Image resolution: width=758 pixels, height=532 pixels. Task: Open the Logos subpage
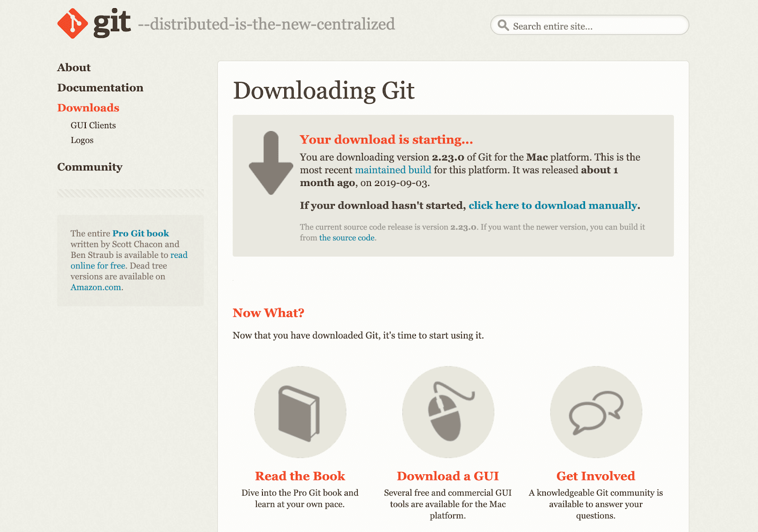click(82, 141)
